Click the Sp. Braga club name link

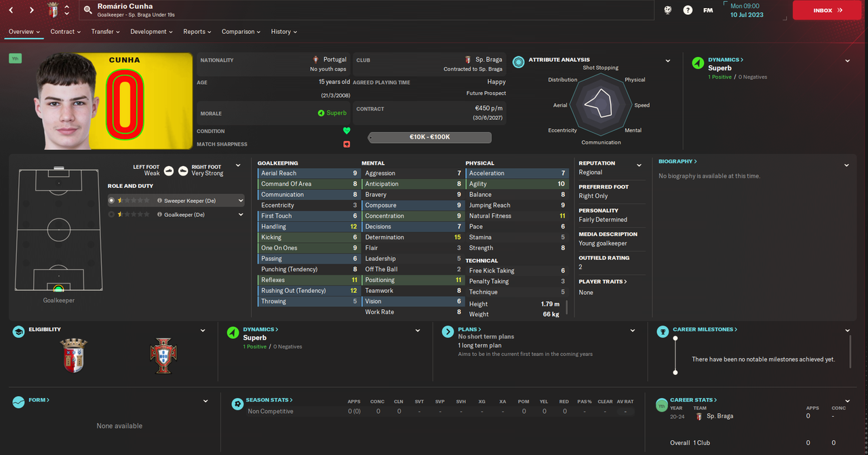coord(488,60)
